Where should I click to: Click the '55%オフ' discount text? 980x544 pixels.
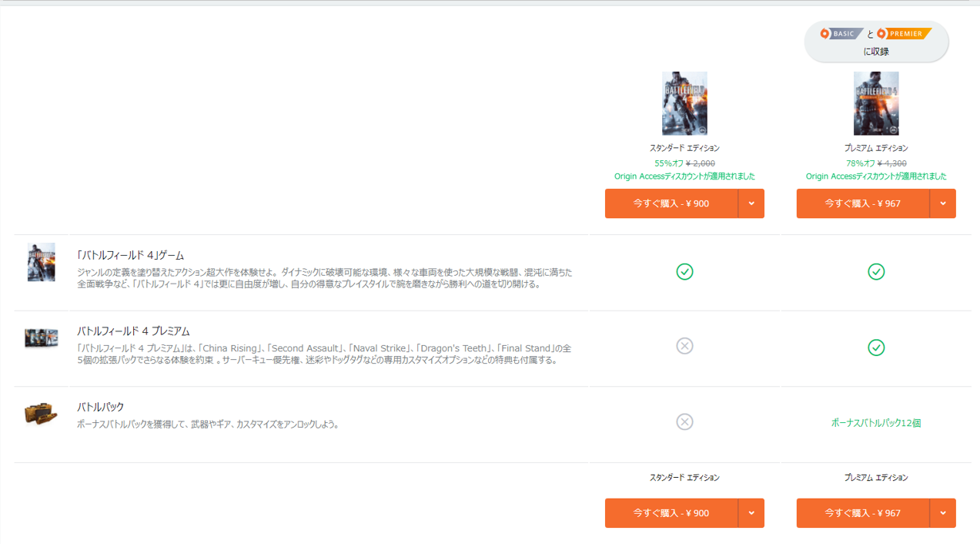tap(668, 163)
